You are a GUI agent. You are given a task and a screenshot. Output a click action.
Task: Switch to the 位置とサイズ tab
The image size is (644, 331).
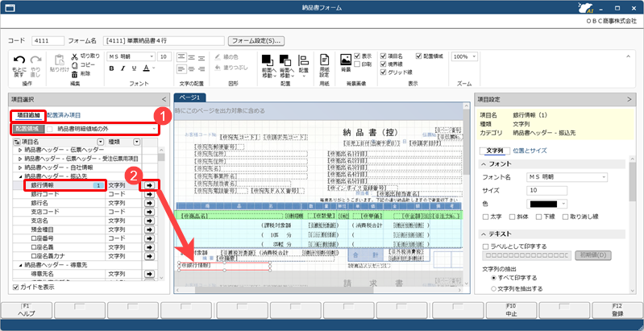(x=530, y=151)
